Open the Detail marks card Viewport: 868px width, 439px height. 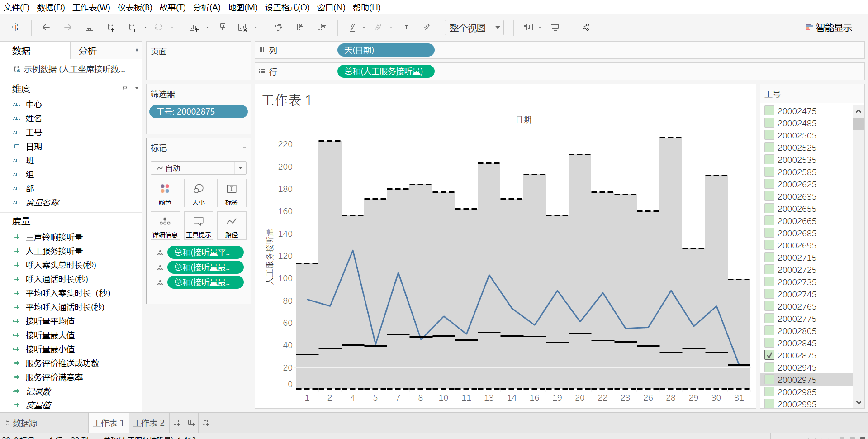pyautogui.click(x=165, y=225)
